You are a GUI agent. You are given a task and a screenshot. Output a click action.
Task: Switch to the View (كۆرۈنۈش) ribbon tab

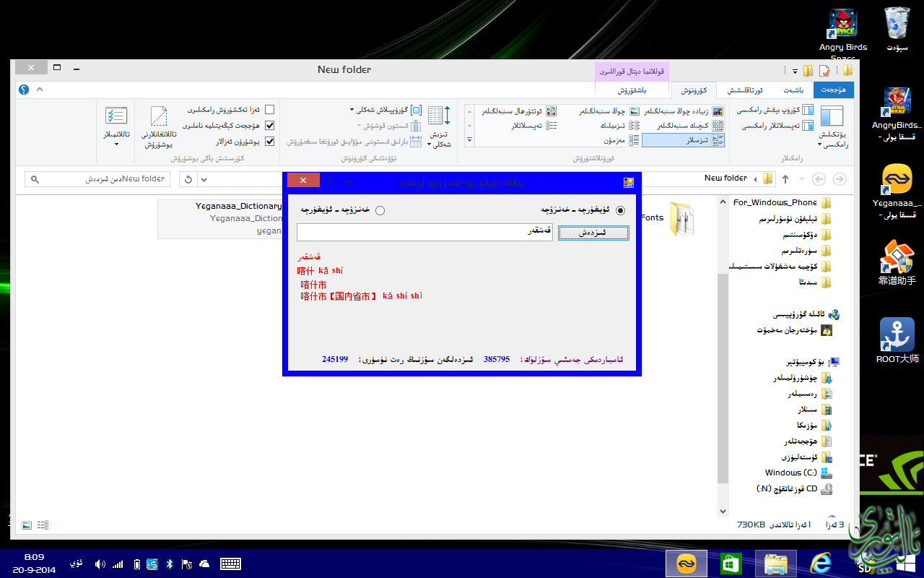point(694,90)
